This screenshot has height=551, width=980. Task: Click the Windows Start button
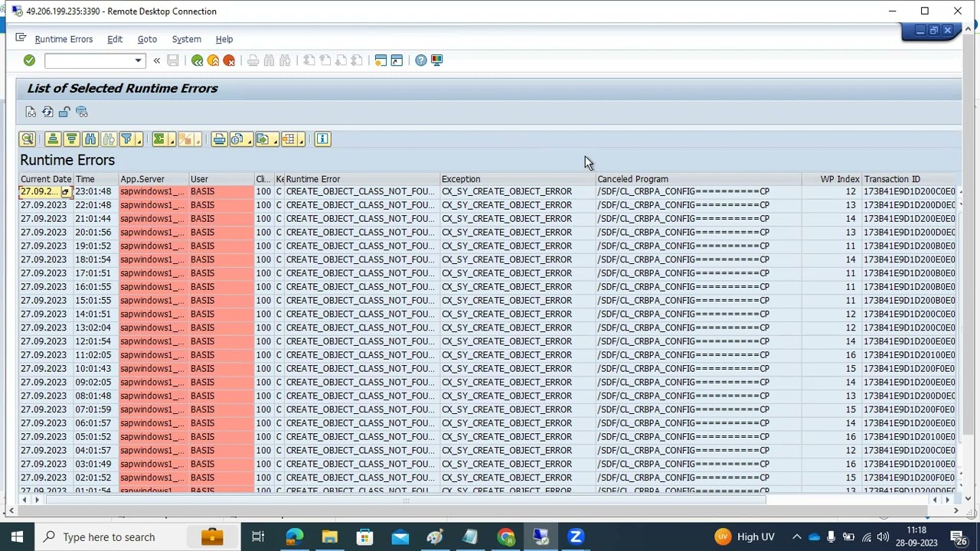click(x=17, y=537)
